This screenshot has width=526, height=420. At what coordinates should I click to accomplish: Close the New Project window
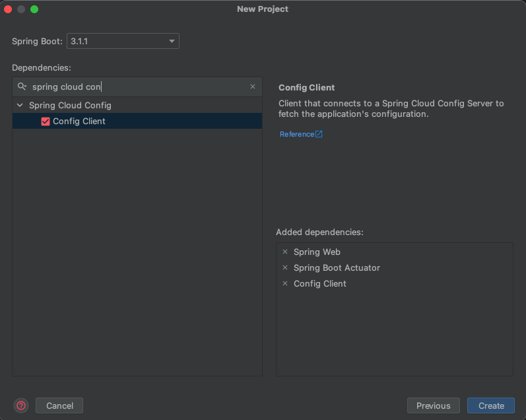pyautogui.click(x=8, y=9)
